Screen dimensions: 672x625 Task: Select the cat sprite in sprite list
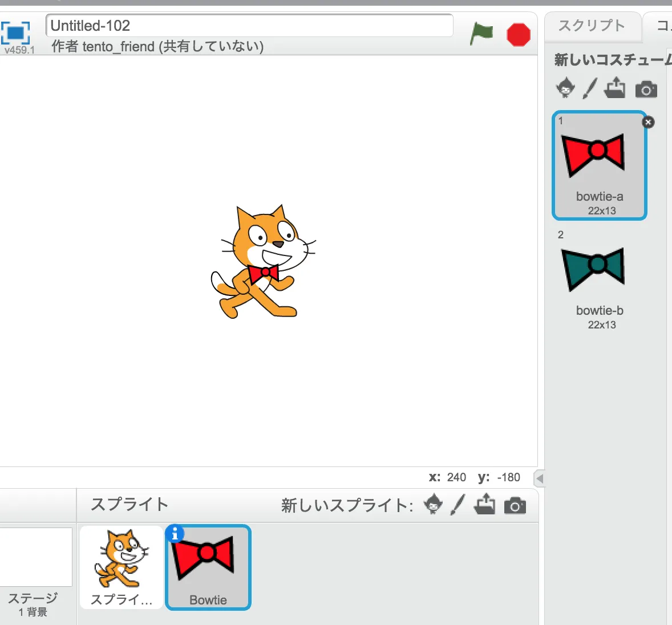(122, 567)
